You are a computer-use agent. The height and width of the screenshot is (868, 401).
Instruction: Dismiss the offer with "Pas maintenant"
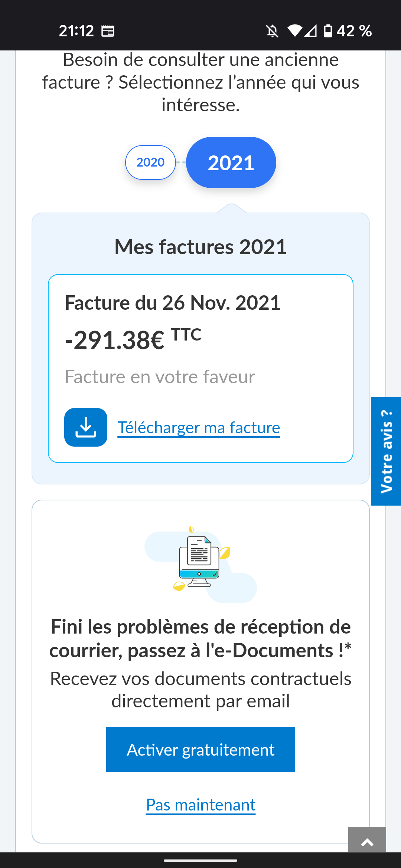200,805
